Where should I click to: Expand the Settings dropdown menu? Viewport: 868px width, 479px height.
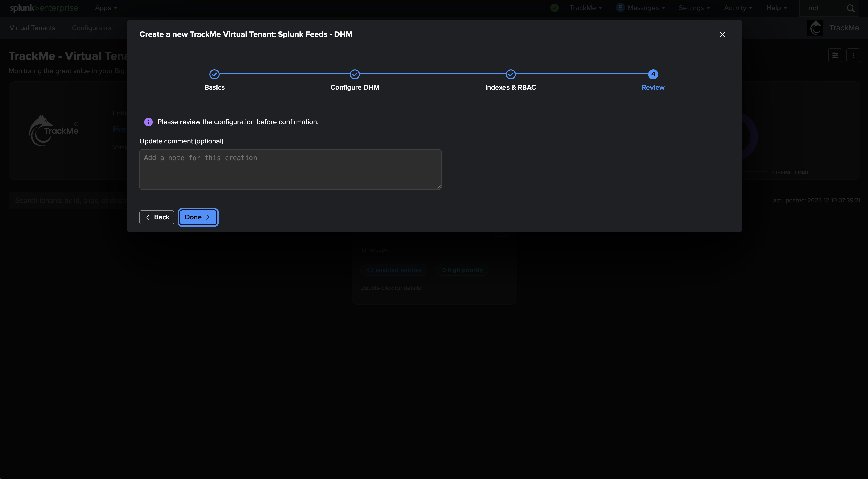694,8
